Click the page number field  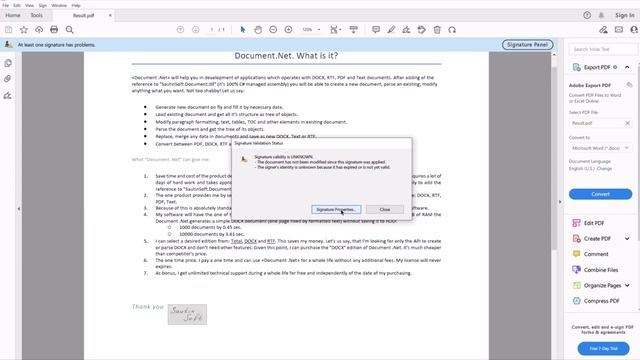point(211,30)
